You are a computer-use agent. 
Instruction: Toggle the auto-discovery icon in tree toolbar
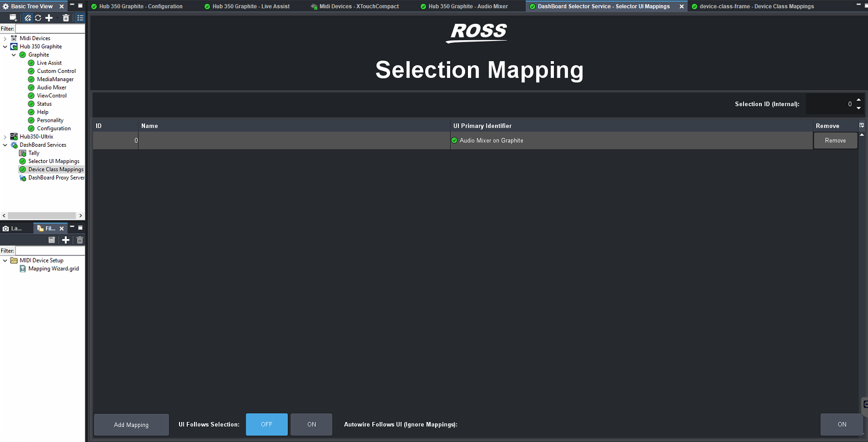point(28,18)
